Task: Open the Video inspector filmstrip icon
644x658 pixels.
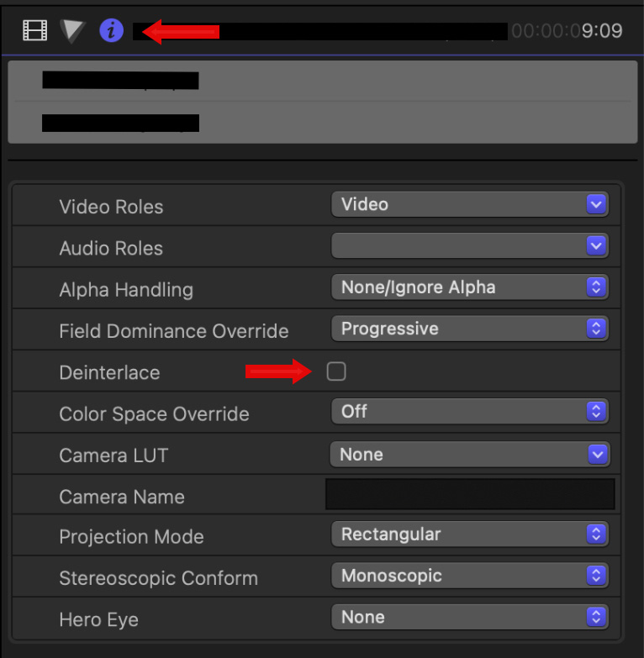Action: coord(34,31)
